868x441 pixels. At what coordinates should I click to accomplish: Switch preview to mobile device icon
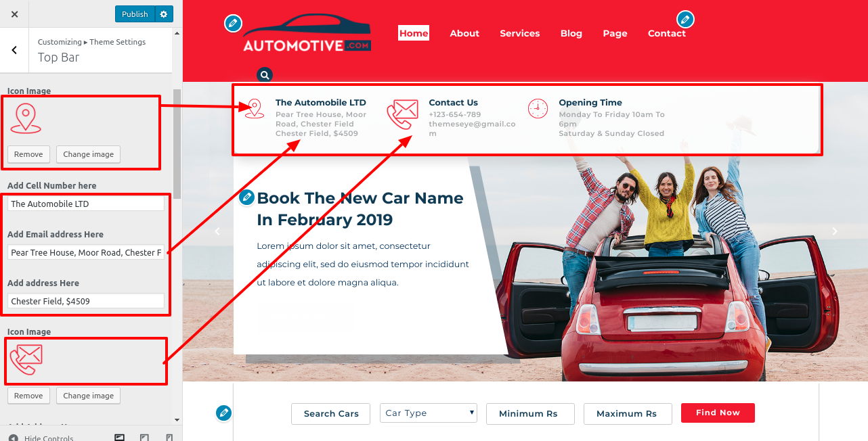coord(169,438)
